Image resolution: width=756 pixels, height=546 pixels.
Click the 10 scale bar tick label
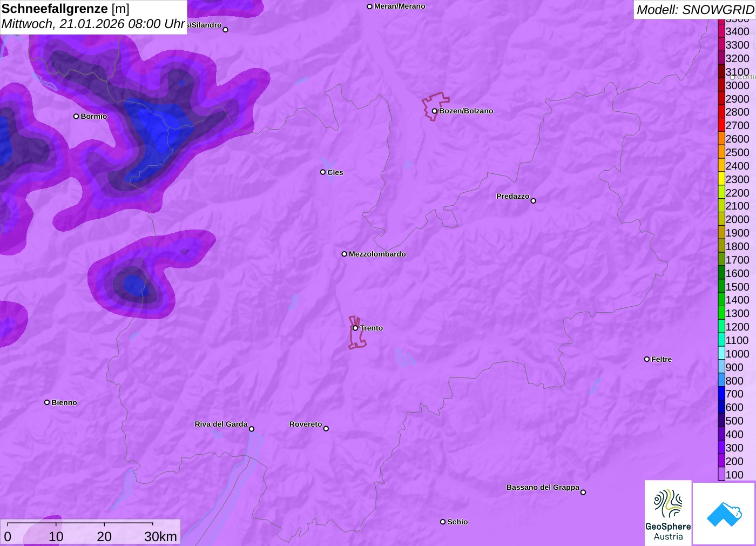pos(56,536)
